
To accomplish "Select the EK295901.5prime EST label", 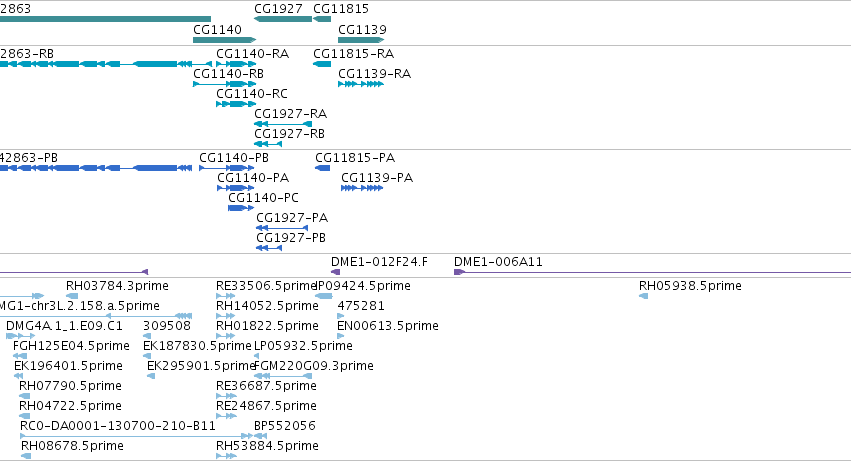I will coord(201,366).
